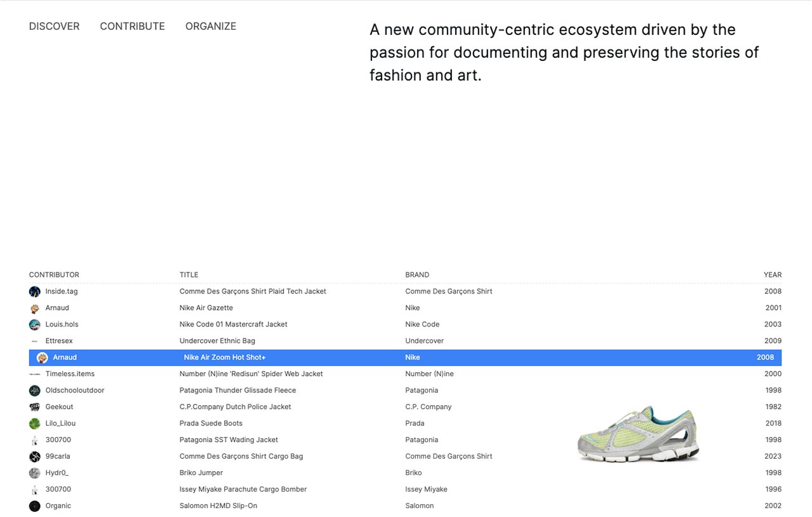
Task: Open Undercover Ethnic Bag entry
Action: 217,341
